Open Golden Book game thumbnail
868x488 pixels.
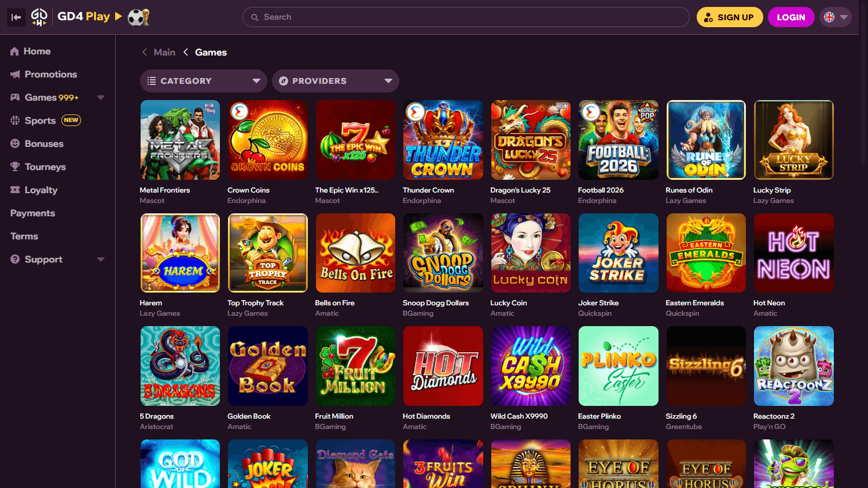[x=268, y=366]
